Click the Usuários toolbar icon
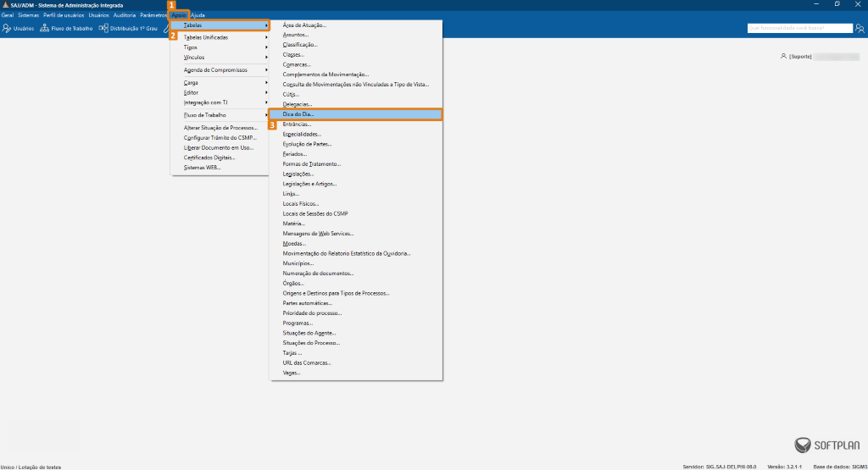This screenshot has width=868, height=470. [7, 28]
